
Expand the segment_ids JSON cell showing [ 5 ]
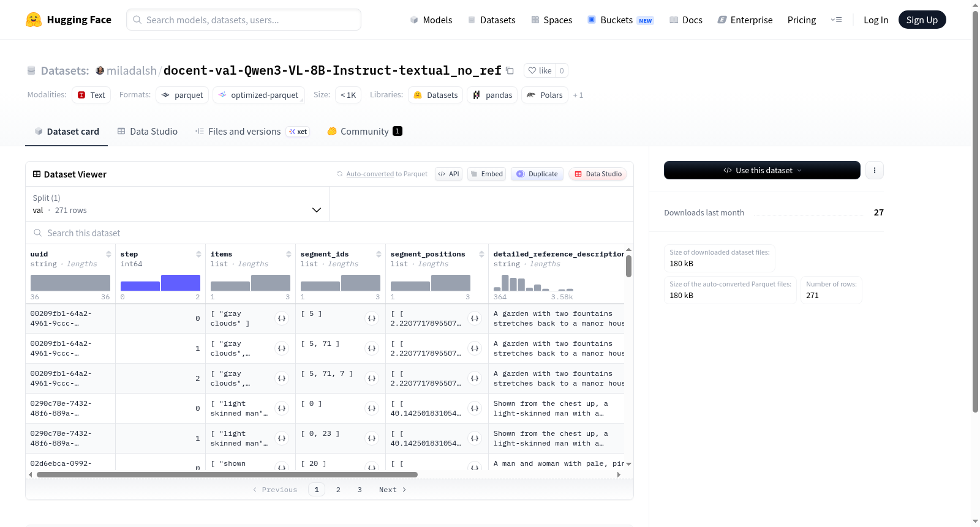372,318
